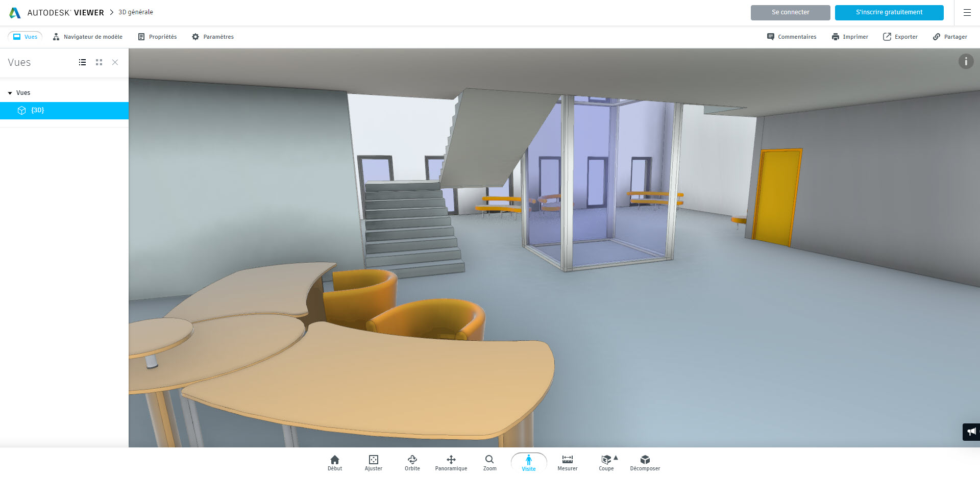Click the Se connecter button
This screenshot has width=980, height=478.
pyautogui.click(x=790, y=12)
